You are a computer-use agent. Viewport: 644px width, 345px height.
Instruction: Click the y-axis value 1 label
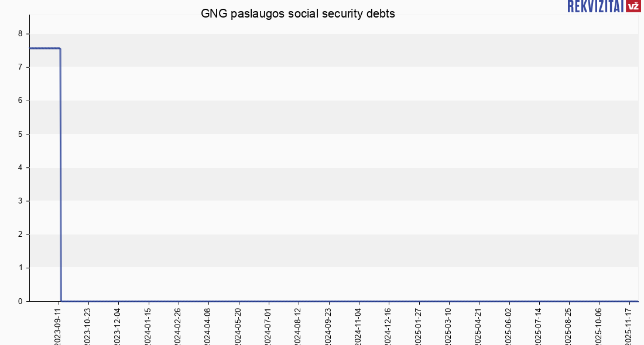pyautogui.click(x=20, y=268)
